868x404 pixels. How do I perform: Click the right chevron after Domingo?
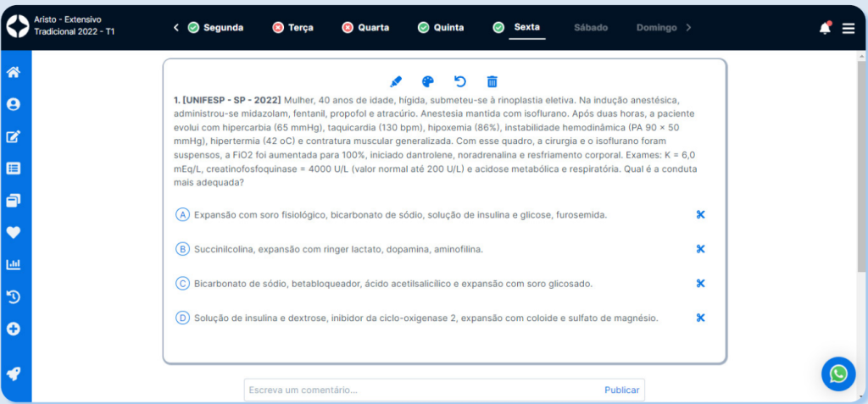coord(688,28)
